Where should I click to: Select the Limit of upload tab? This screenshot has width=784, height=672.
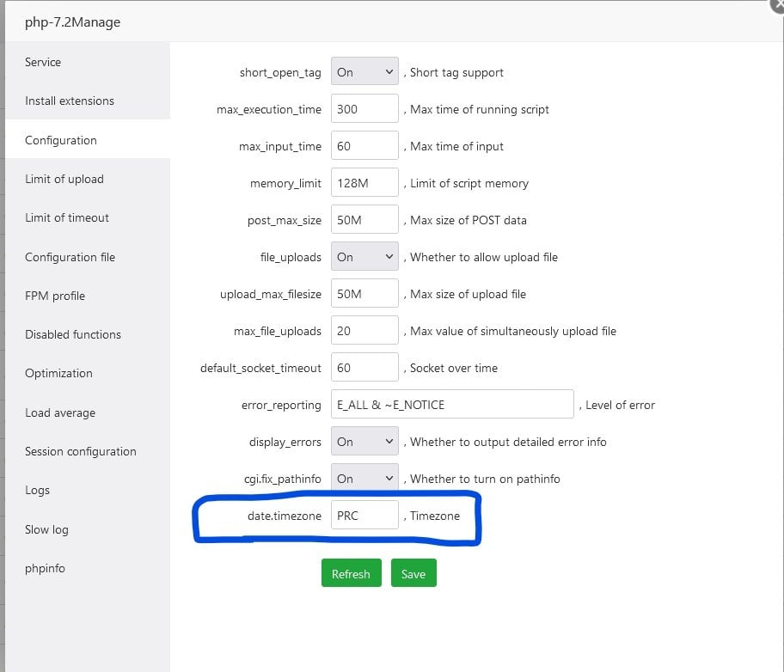click(64, 179)
